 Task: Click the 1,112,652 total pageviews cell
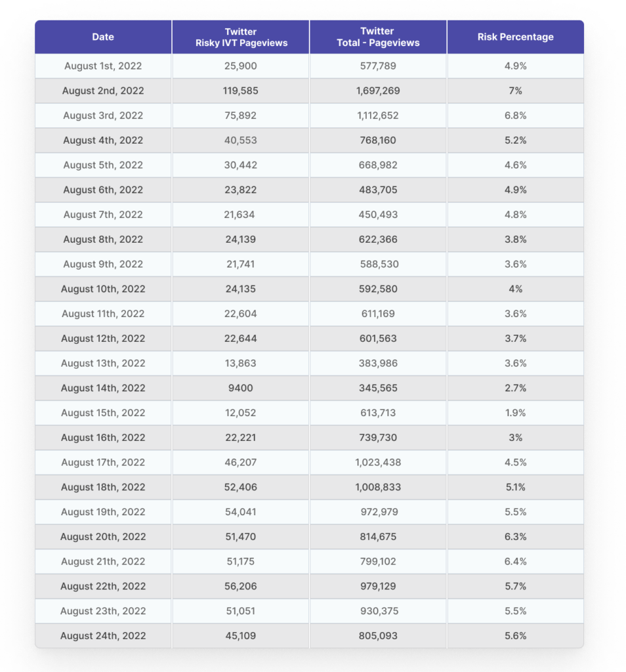coord(377,115)
